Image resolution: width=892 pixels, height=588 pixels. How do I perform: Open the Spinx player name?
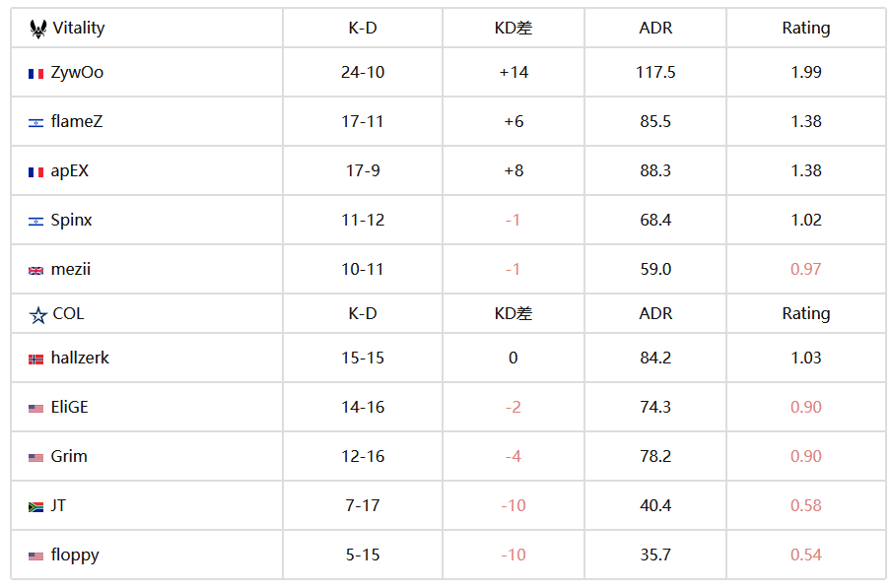[71, 220]
